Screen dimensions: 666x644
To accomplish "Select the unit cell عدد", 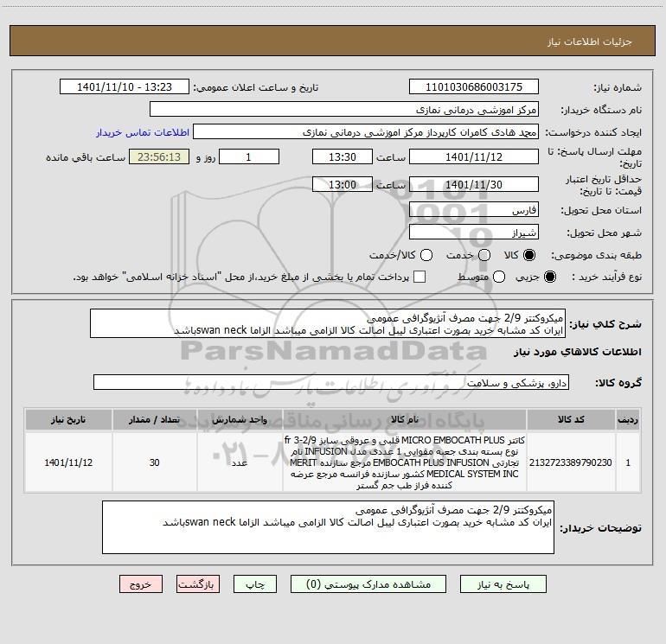I will (240, 462).
